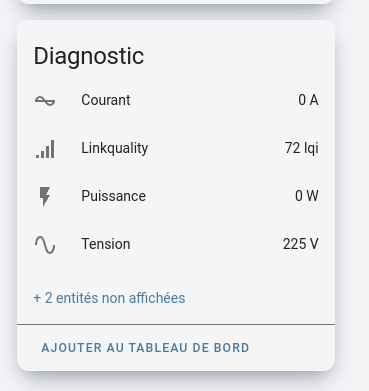The image size is (369, 391).
Task: Open the Courant entity row
Action: 176,100
